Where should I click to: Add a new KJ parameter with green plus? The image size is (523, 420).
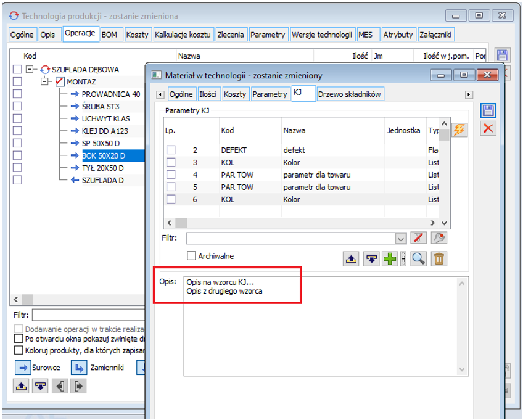pyautogui.click(x=390, y=259)
